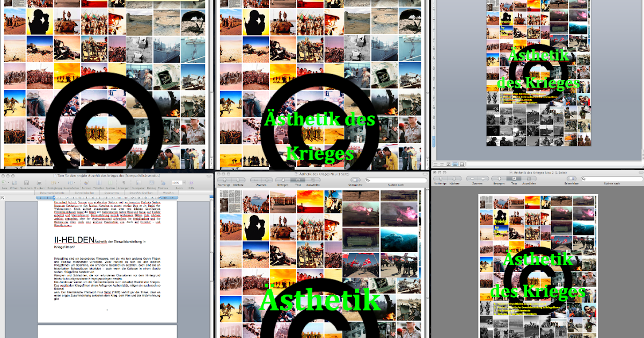Click the document icon in 'Krieges Neu 2' title bar
Image resolution: width=644 pixels, height=338 pixels.
click(x=511, y=173)
